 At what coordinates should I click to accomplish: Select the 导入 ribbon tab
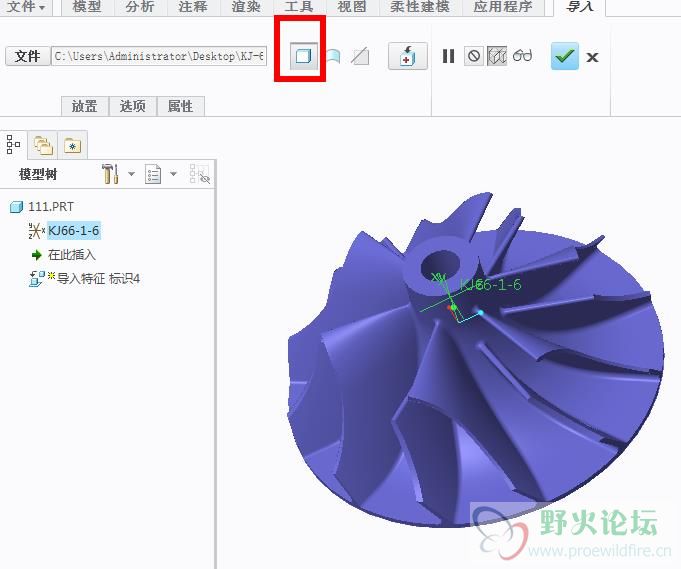579,7
